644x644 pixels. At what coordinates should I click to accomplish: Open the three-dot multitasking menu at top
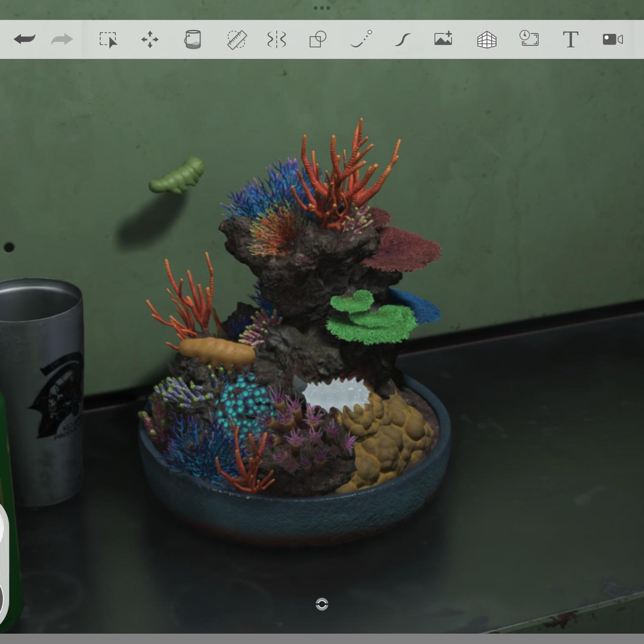[x=321, y=8]
